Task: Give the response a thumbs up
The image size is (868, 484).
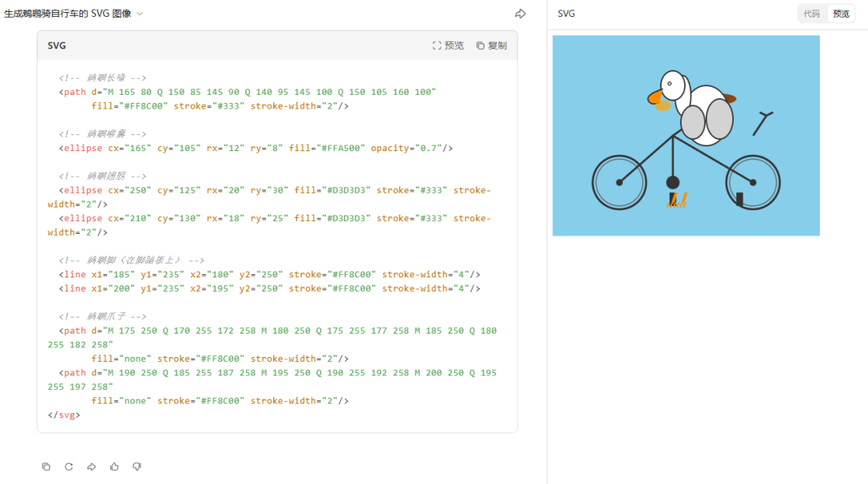Action: coord(114,467)
